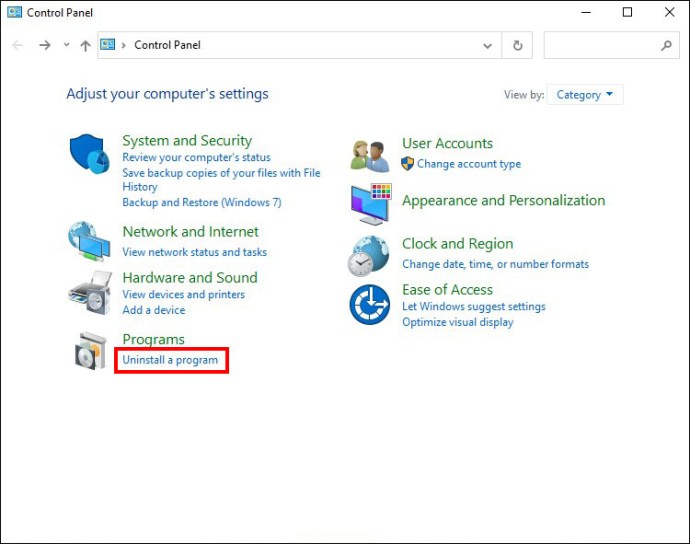The height and width of the screenshot is (544, 690).
Task: Minimize the Control Panel window
Action: point(586,12)
